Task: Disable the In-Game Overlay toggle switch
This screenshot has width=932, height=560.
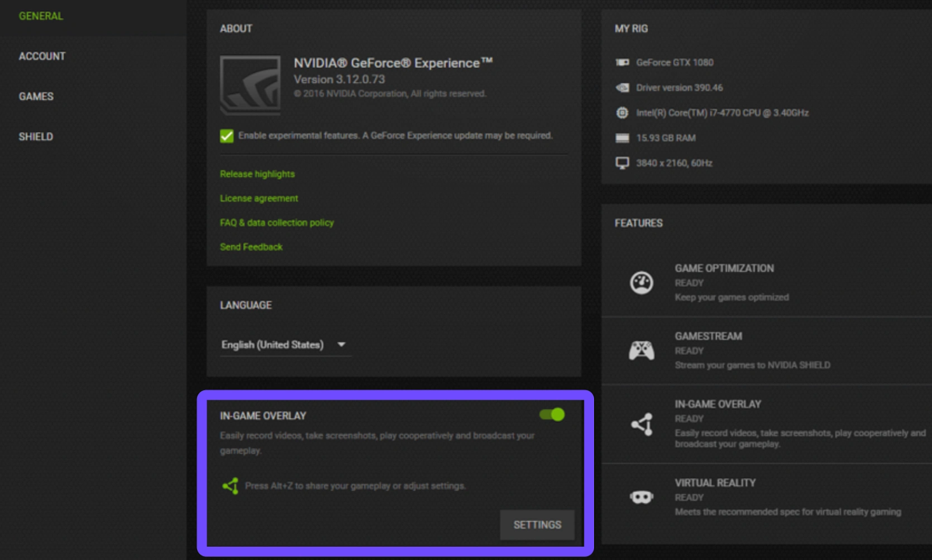Action: (x=552, y=414)
